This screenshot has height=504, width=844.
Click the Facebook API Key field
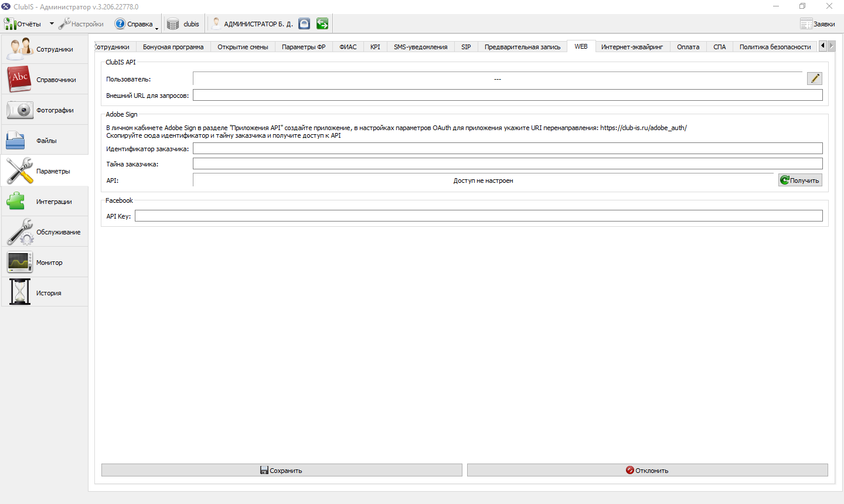[479, 216]
